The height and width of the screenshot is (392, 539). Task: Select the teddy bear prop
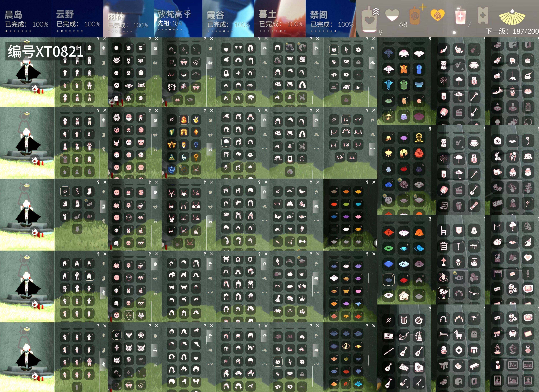(x=513, y=257)
